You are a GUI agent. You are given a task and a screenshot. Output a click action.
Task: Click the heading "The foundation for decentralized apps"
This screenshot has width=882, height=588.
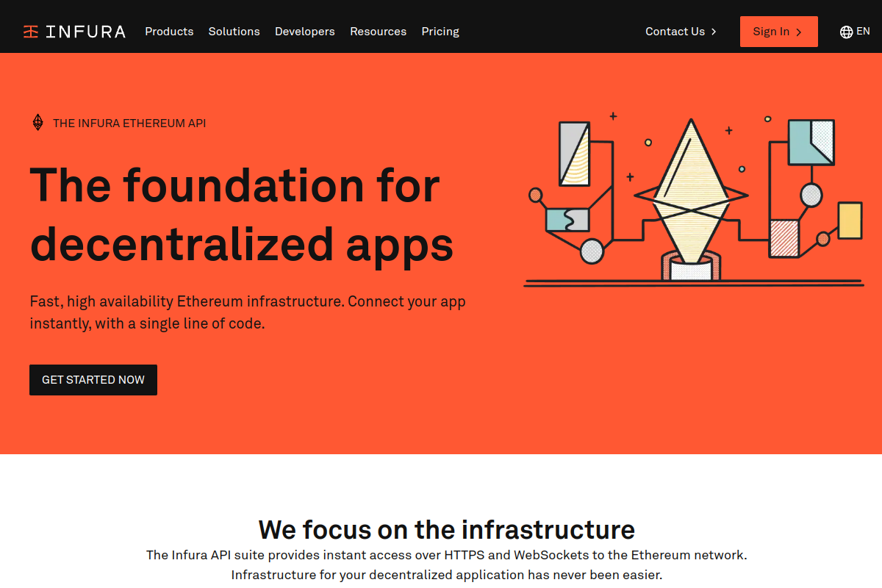[x=242, y=214]
